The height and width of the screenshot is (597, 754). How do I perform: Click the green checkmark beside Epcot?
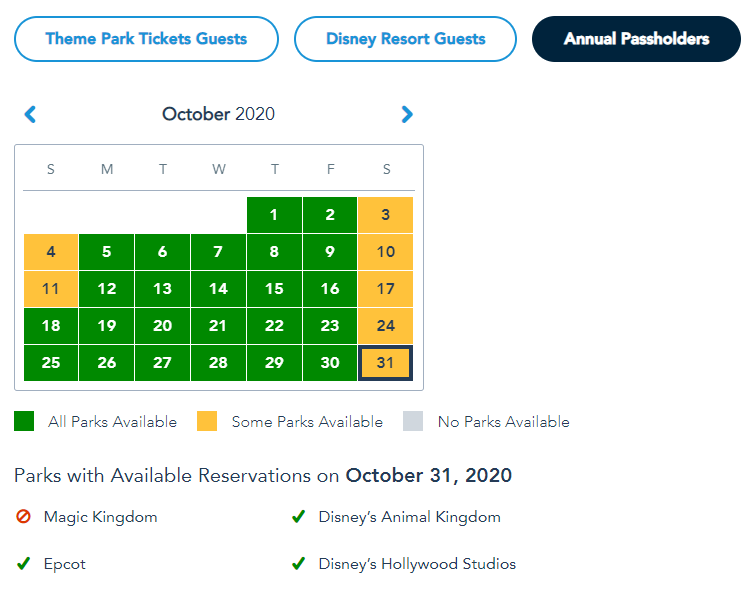(23, 564)
